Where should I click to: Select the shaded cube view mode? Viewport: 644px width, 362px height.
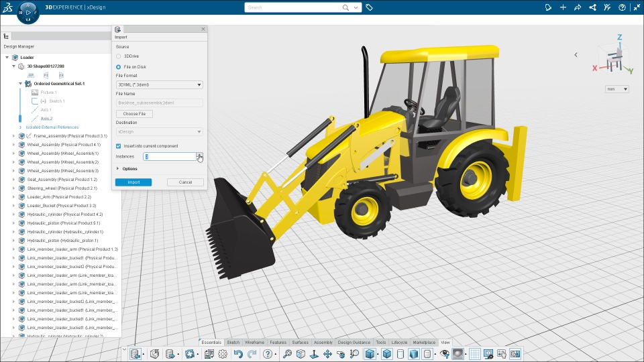tap(370, 354)
